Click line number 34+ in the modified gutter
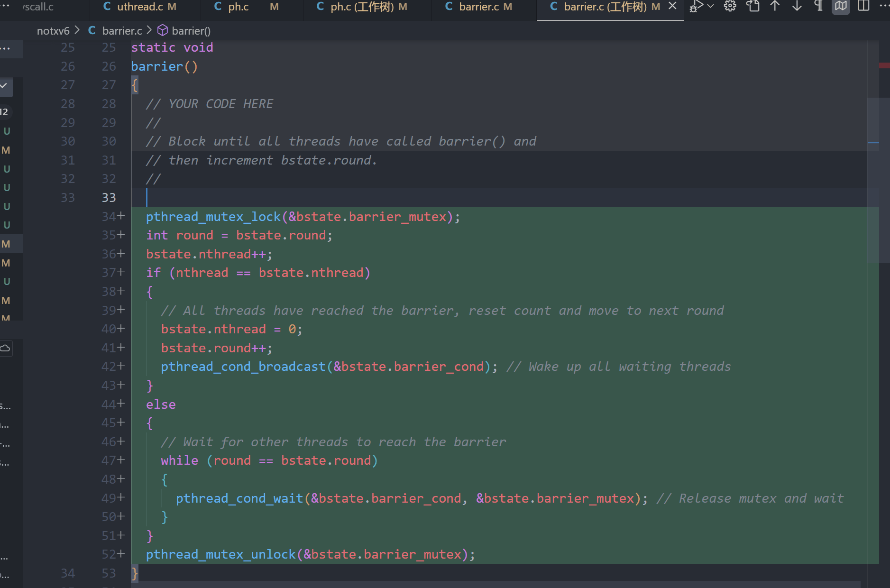The image size is (890, 588). tap(113, 217)
